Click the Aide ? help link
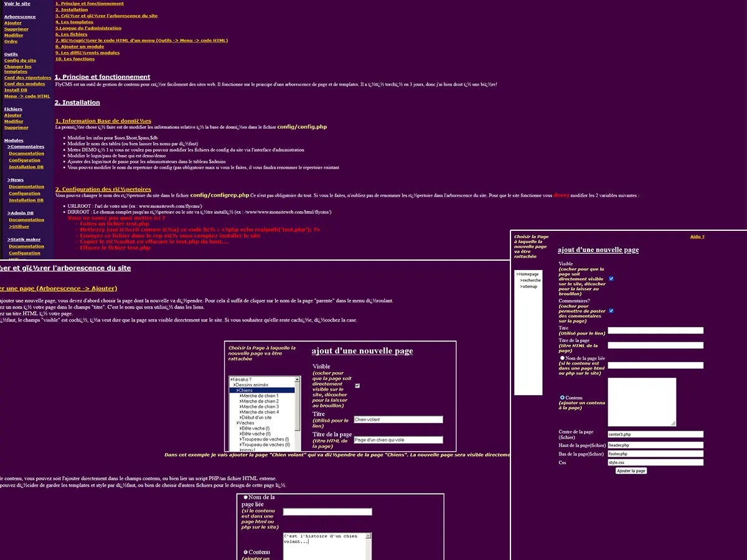The width and height of the screenshot is (747, 560). pyautogui.click(x=697, y=237)
